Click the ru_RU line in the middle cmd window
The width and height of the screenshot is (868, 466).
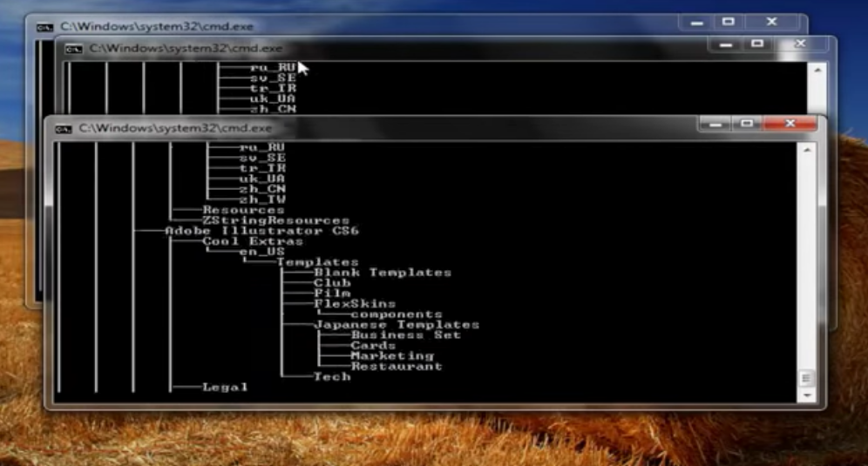[x=273, y=68]
